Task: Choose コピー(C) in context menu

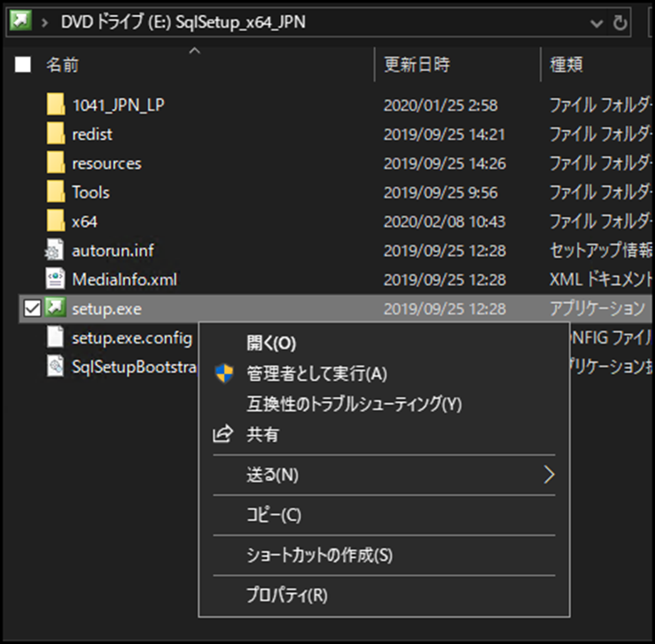Action: [274, 515]
